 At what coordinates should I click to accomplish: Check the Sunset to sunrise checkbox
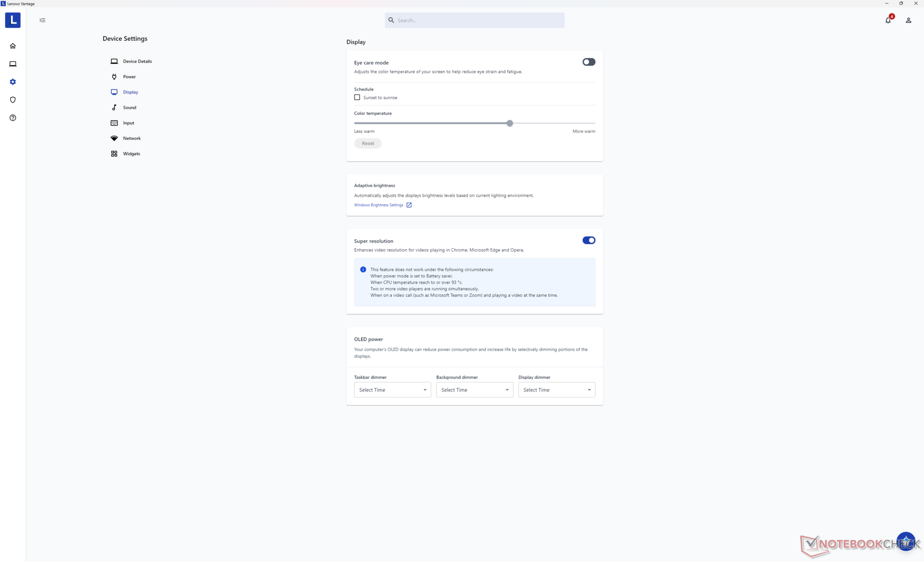357,98
